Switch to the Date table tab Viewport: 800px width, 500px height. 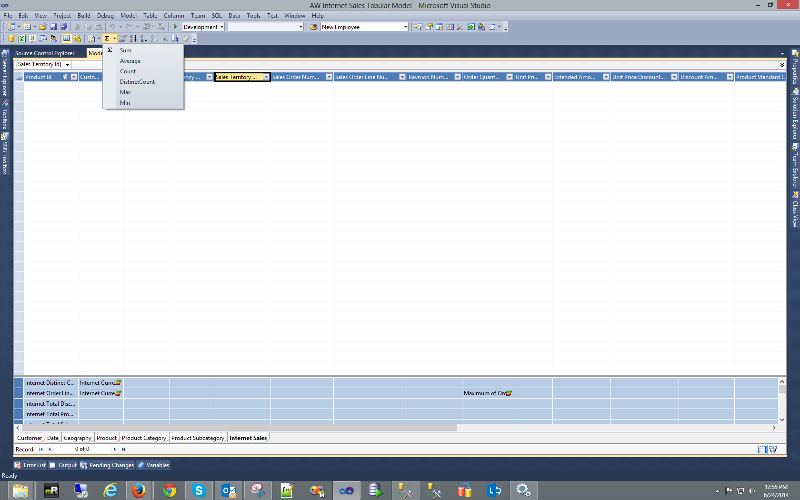point(53,438)
